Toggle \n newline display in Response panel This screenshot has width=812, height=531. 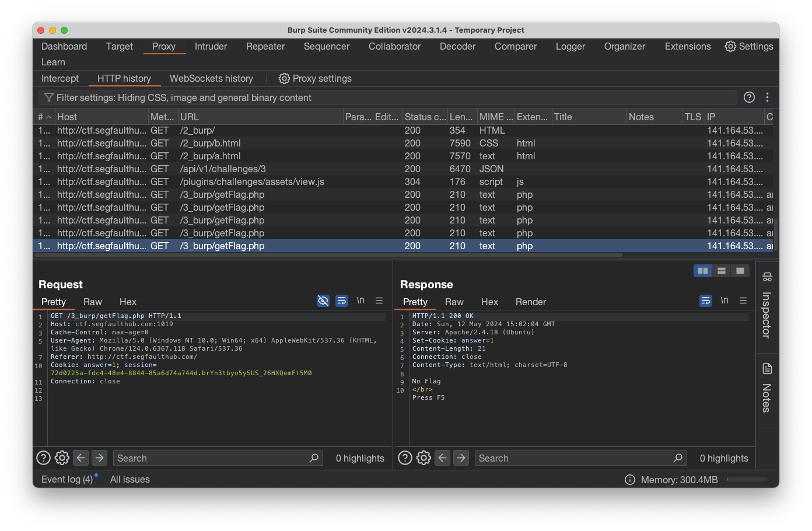pyautogui.click(x=724, y=301)
